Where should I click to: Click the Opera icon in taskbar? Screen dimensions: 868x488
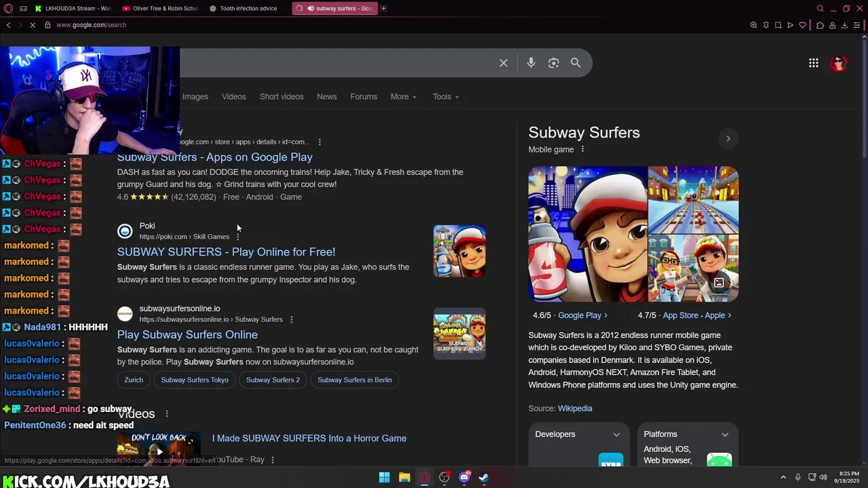425,478
